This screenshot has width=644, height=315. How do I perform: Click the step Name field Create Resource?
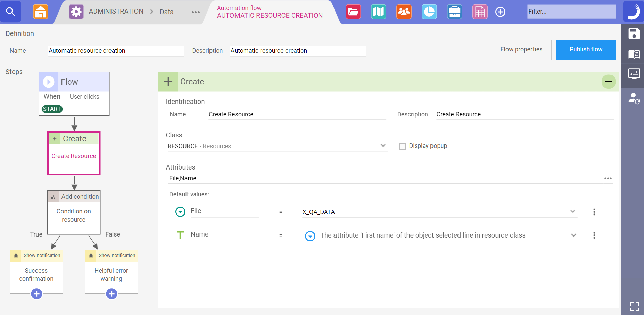[297, 114]
